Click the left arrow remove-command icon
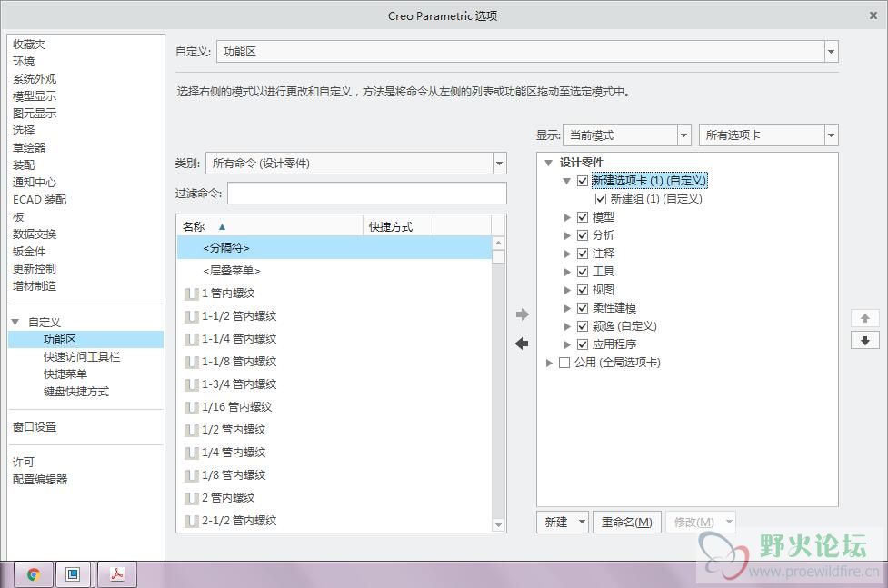The width and height of the screenshot is (888, 588). click(x=522, y=344)
